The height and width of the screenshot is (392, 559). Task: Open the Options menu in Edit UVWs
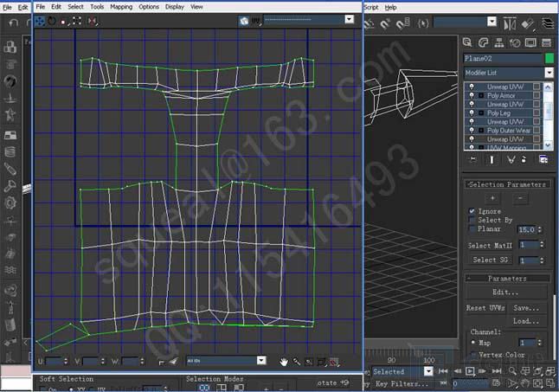149,7
